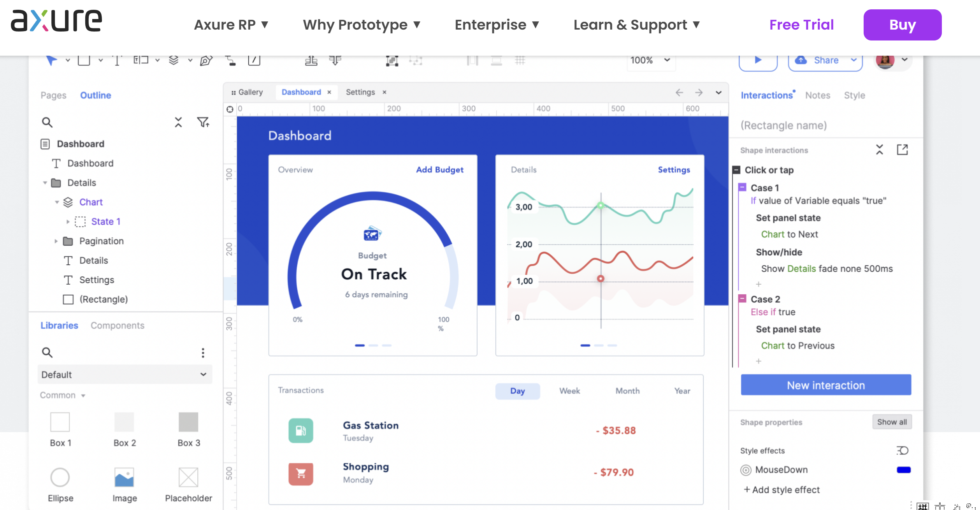The width and height of the screenshot is (980, 510).
Task: Click the Outline search magnifier icon
Action: click(x=47, y=122)
